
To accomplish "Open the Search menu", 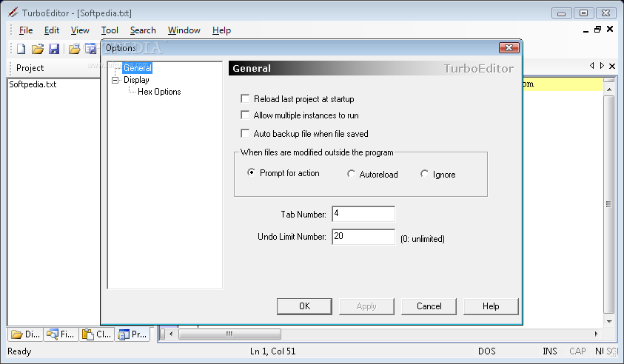I will click(143, 30).
